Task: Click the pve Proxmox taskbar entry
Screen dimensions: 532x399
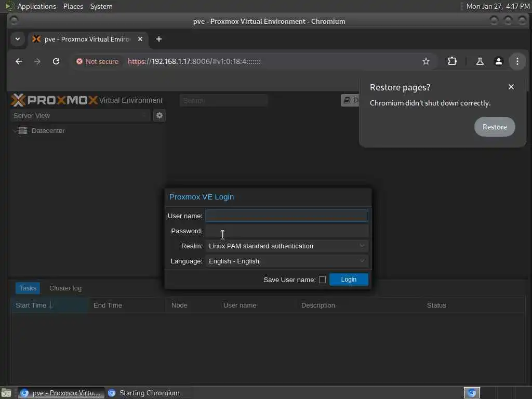Action: pyautogui.click(x=61, y=393)
